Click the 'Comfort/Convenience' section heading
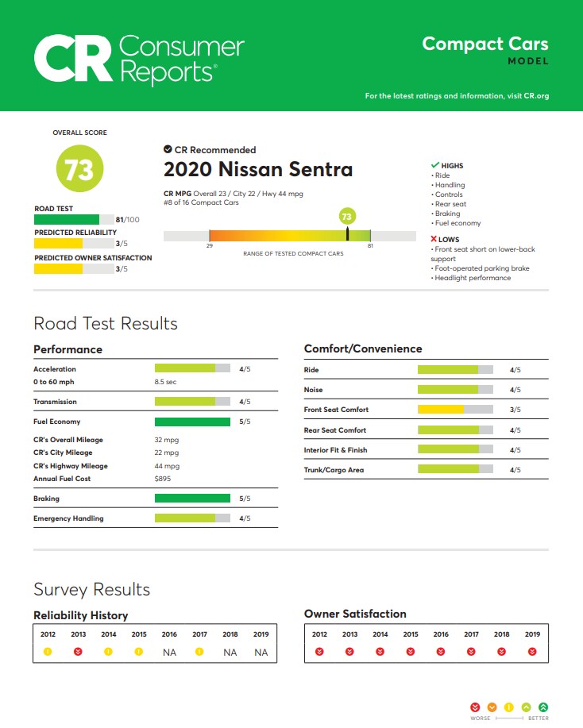Image resolution: width=583 pixels, height=728 pixels. [363, 349]
